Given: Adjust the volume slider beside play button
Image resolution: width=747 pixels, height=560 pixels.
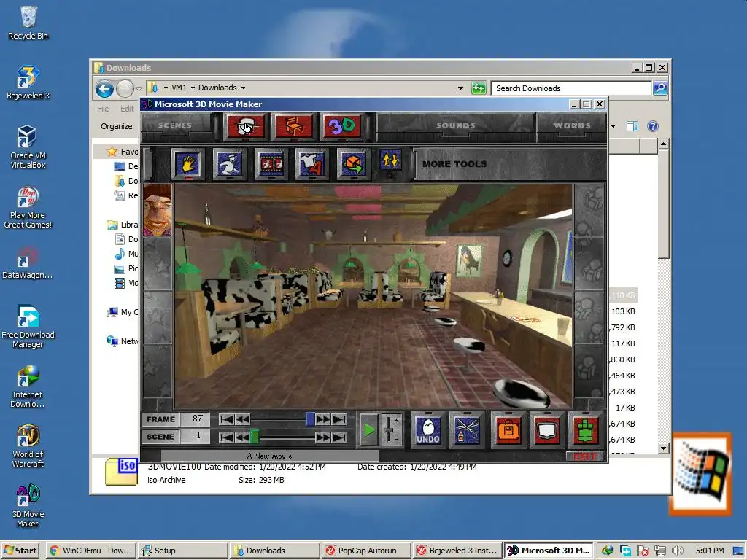Looking at the screenshot, I should (391, 429).
